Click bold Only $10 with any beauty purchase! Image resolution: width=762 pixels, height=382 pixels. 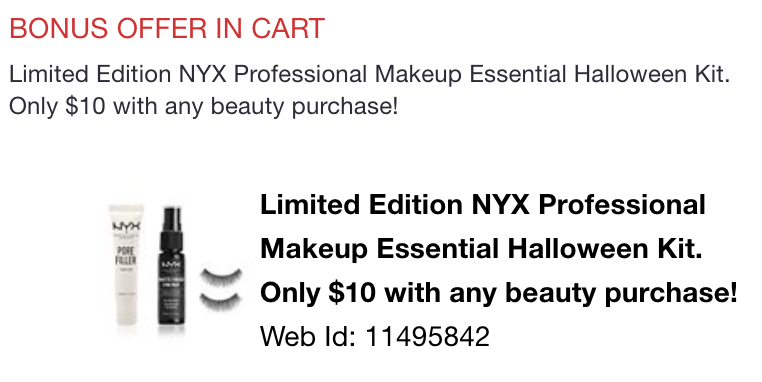[x=499, y=293]
